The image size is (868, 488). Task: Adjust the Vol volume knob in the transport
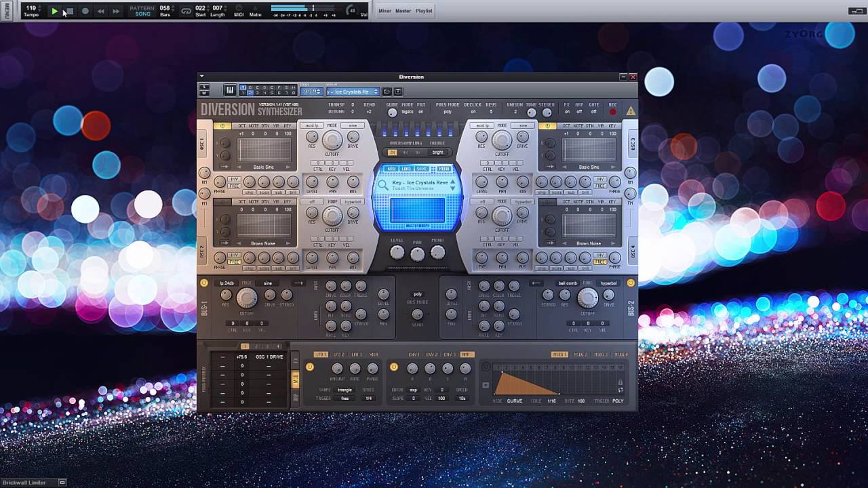pos(351,10)
